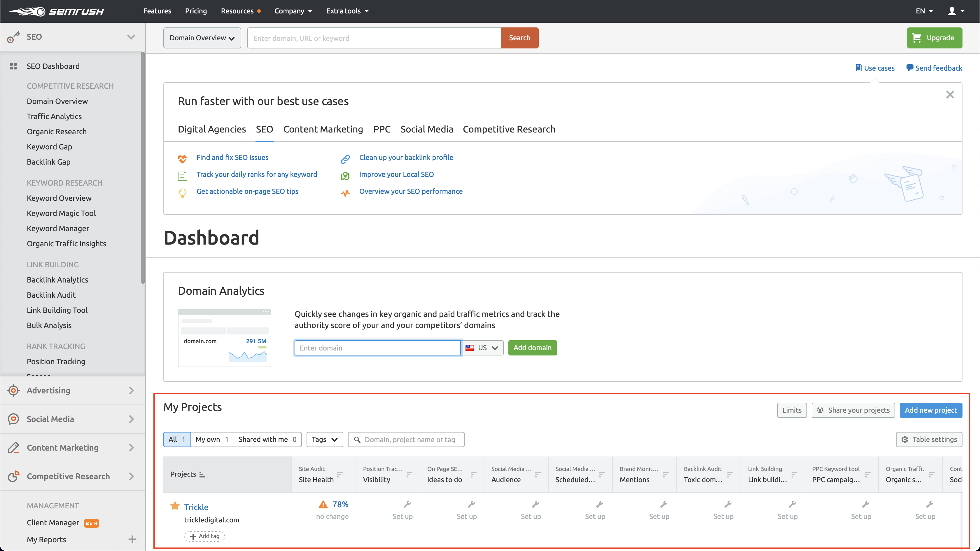Expand the Content Marketing sidebar section
Viewport: 980px width, 551px height.
click(x=131, y=447)
